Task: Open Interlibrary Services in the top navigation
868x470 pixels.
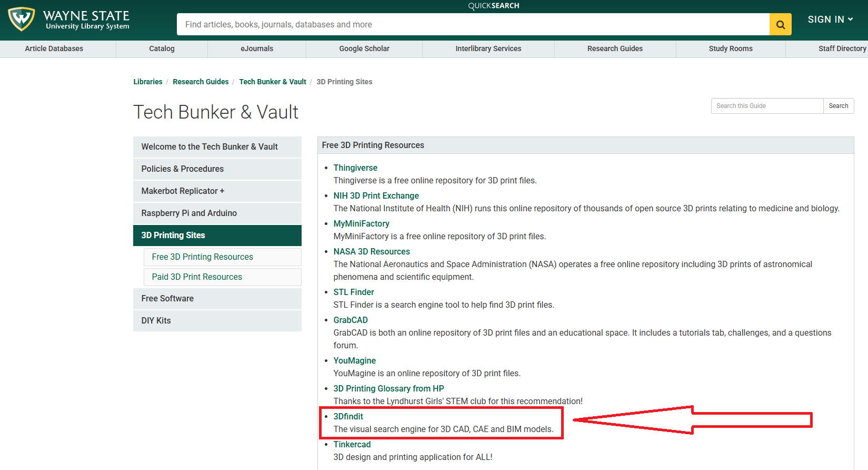Action: (x=488, y=48)
